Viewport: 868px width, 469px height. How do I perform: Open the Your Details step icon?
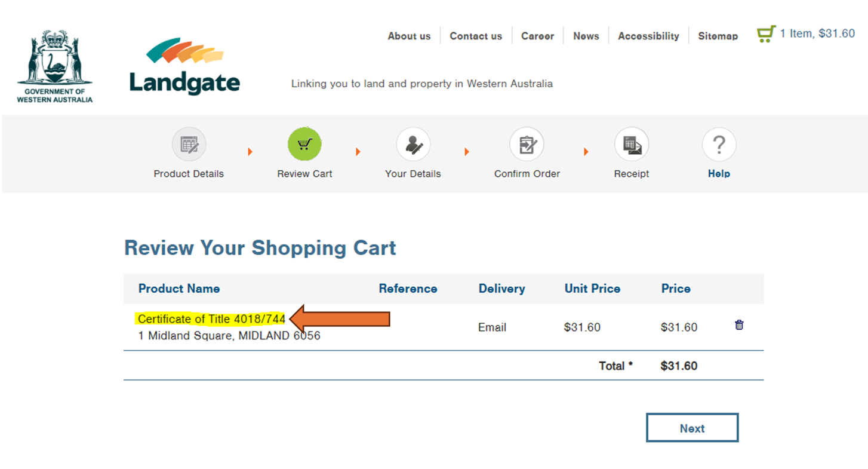pos(413,145)
